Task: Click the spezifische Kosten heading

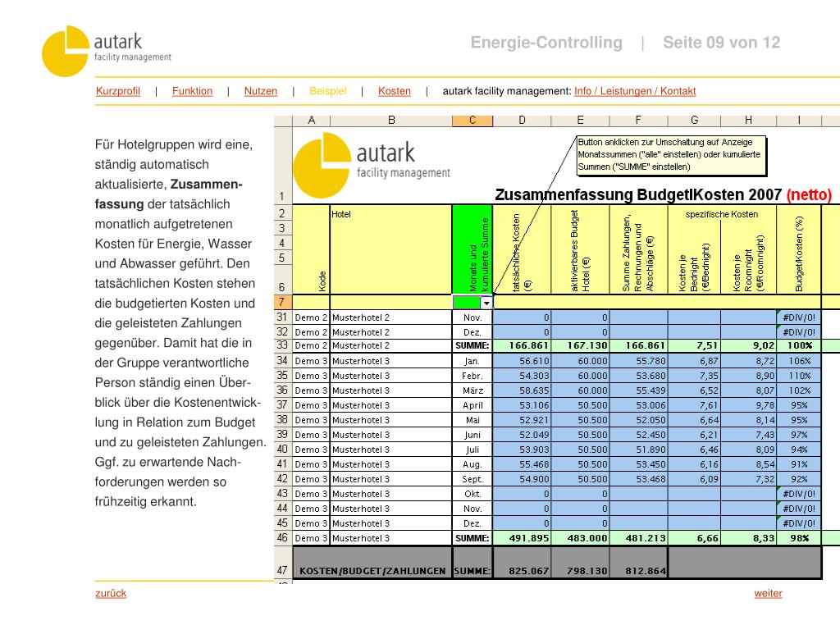Action: point(722,214)
